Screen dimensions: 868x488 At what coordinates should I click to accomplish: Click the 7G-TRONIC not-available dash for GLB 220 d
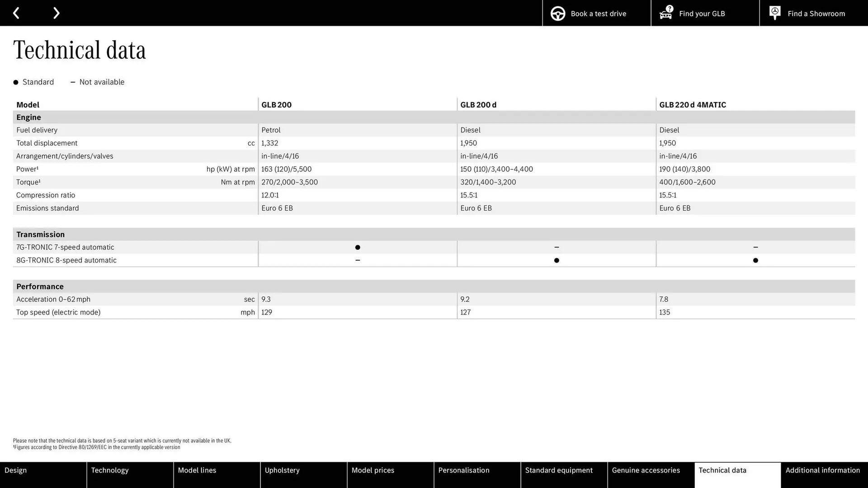click(x=755, y=247)
